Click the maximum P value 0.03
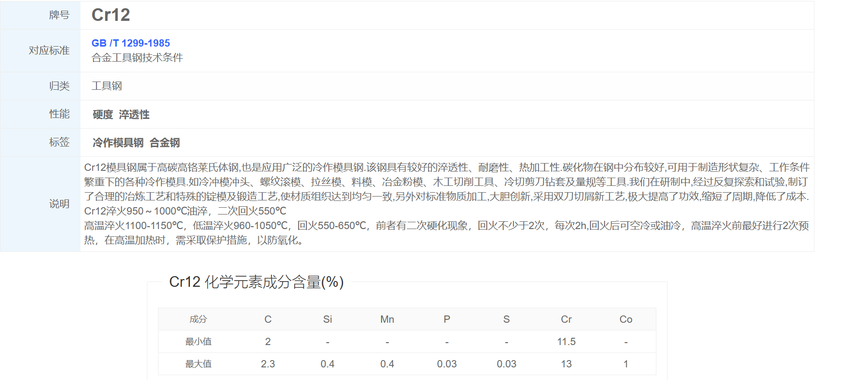Viewport: 860px width, 380px height. click(447, 364)
